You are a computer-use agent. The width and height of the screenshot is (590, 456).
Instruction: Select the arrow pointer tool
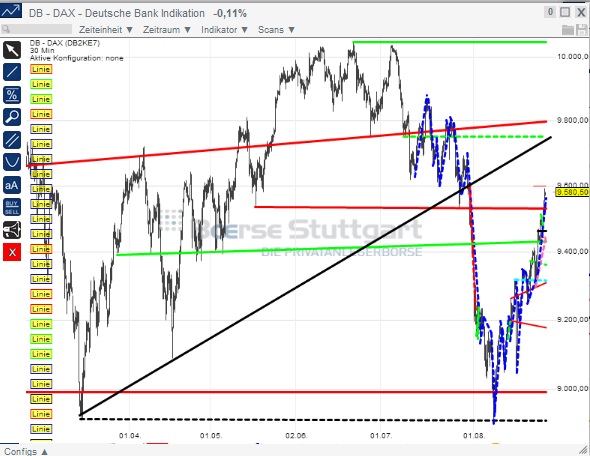(12, 50)
